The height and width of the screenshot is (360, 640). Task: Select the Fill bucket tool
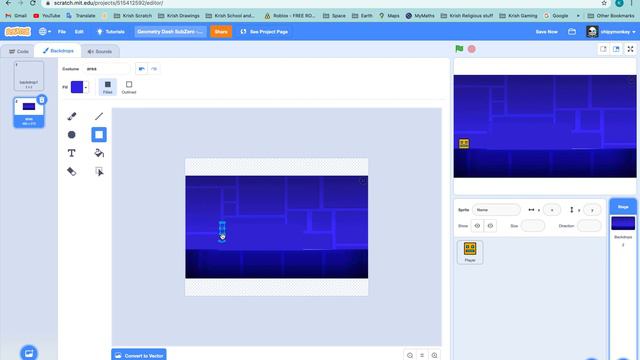tap(99, 153)
